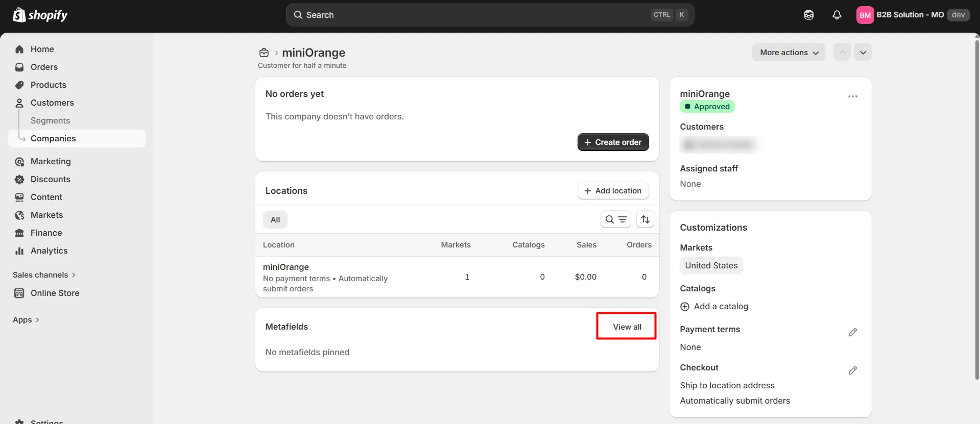Click the notifications bell icon
Screen dimensions: 980x424
click(x=836, y=15)
